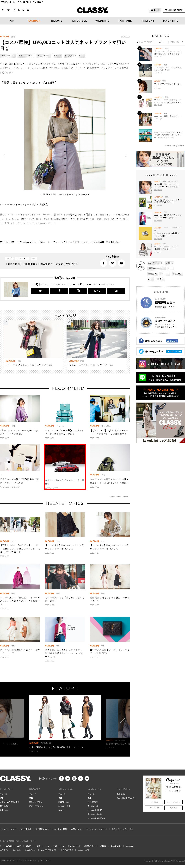Select the WEDDING navigation item
The image size is (185, 868).
[x=102, y=21]
